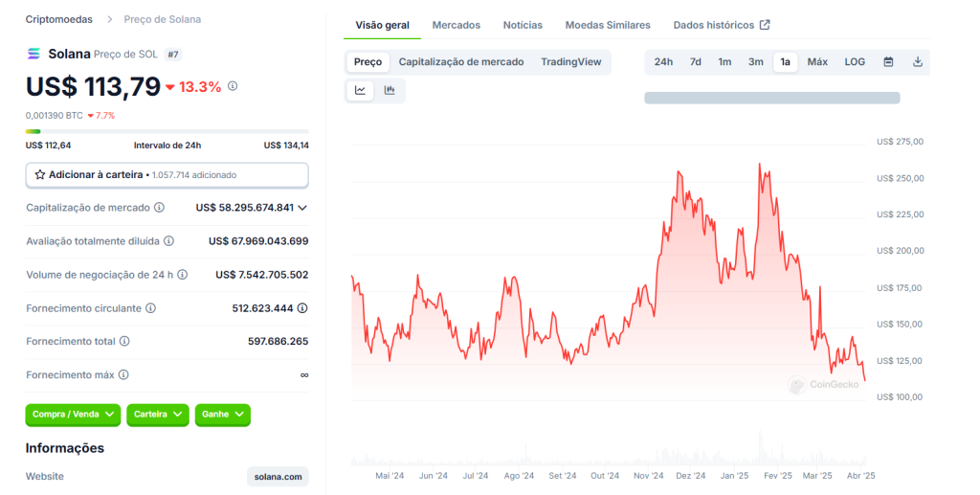Show info for Fornecimento máx
The height and width of the screenshot is (495, 980).
click(x=123, y=375)
